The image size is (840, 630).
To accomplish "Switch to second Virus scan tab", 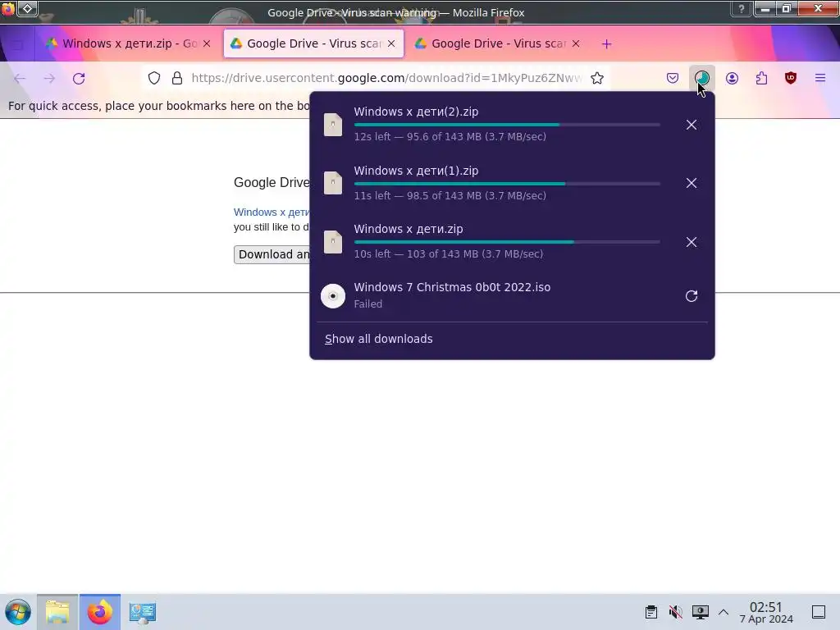I will pos(313,44).
